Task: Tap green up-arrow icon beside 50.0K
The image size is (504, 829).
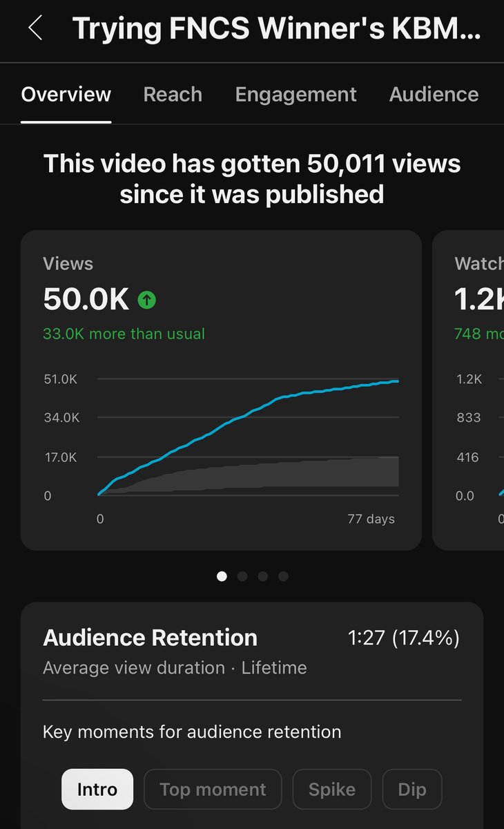Action: tap(146, 300)
